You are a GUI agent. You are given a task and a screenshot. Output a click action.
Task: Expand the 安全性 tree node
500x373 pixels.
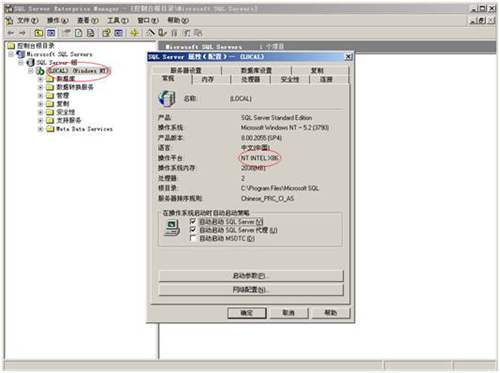point(40,112)
